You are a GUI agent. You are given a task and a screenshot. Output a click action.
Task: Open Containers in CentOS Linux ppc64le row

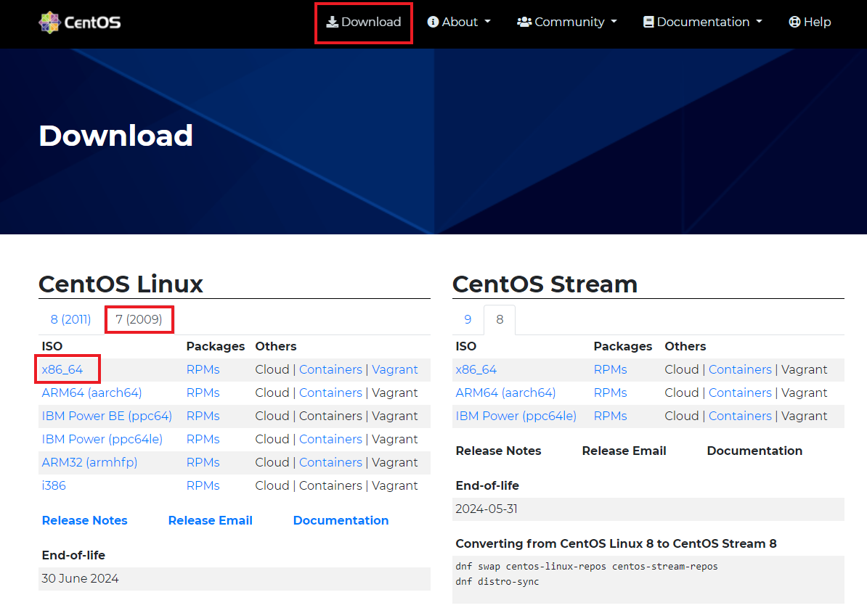(x=330, y=439)
